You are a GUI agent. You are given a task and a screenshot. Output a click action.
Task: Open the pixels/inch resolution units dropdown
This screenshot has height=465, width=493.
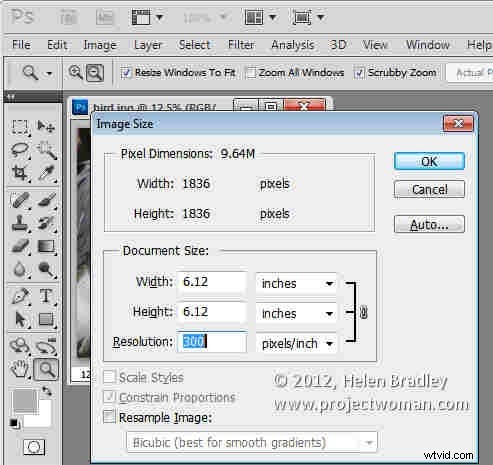pos(296,343)
